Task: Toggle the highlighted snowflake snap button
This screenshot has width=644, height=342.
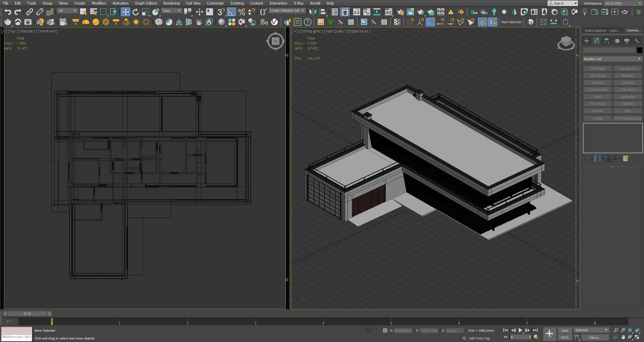Action: pyautogui.click(x=482, y=22)
